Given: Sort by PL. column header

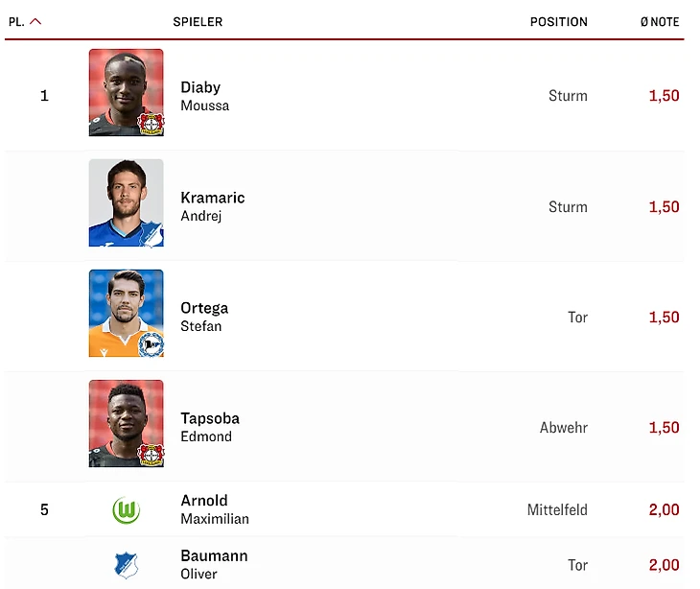Looking at the screenshot, I should [x=16, y=21].
